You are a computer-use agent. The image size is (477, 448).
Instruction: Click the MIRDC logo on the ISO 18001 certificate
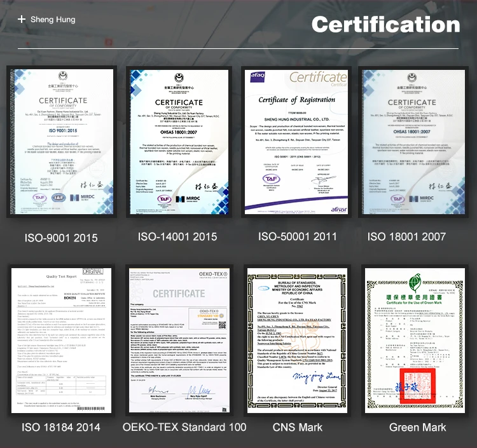(421, 198)
